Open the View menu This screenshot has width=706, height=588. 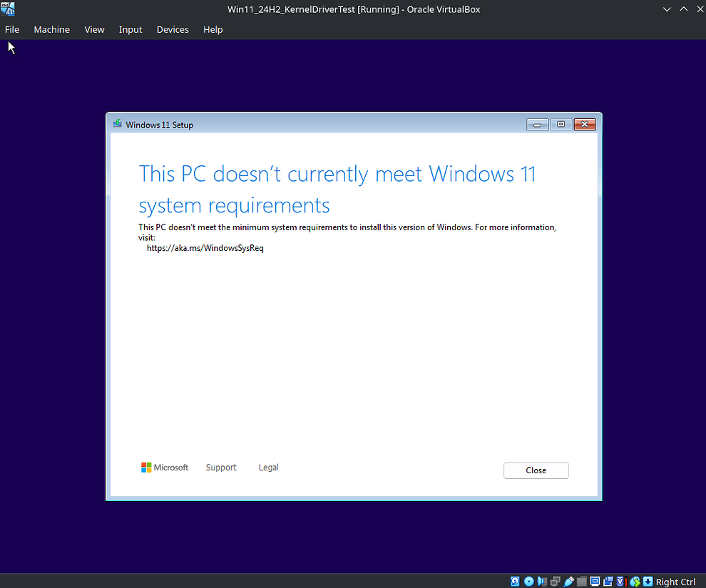pyautogui.click(x=94, y=29)
